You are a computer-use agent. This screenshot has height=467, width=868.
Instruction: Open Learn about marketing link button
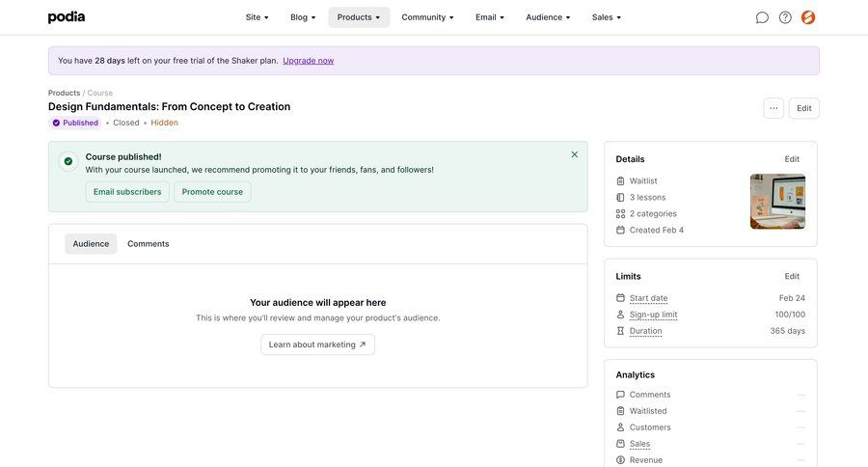tap(317, 344)
